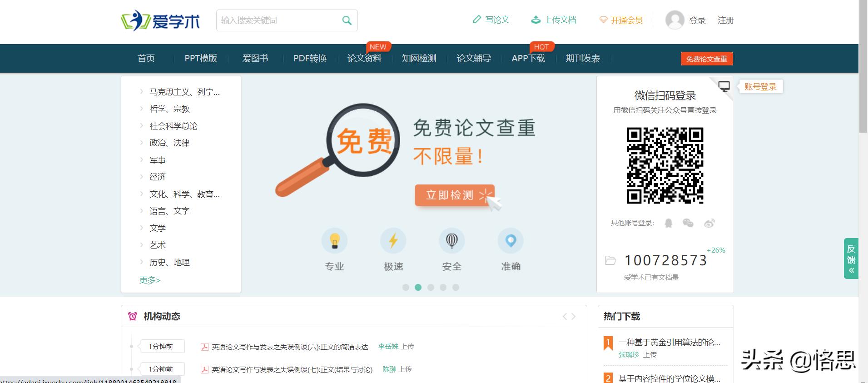
Task: Expand 文化、科学、教育 category
Action: pos(184,194)
